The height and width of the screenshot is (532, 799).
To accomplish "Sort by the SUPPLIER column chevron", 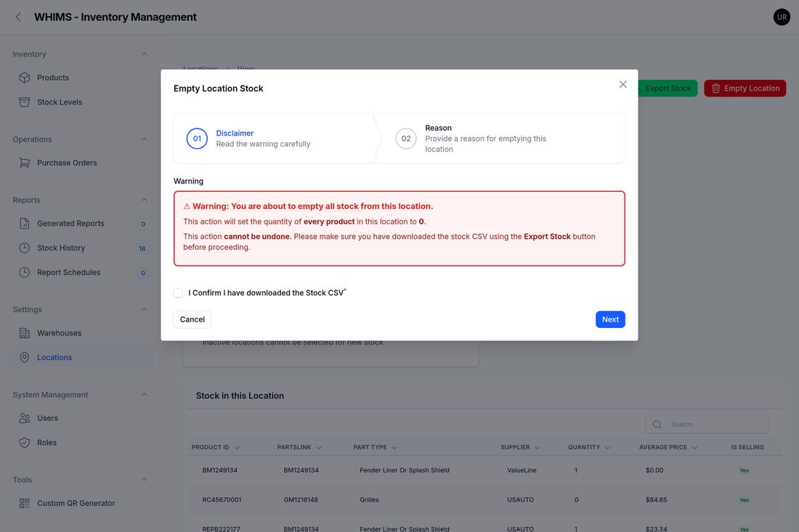I will [537, 448].
